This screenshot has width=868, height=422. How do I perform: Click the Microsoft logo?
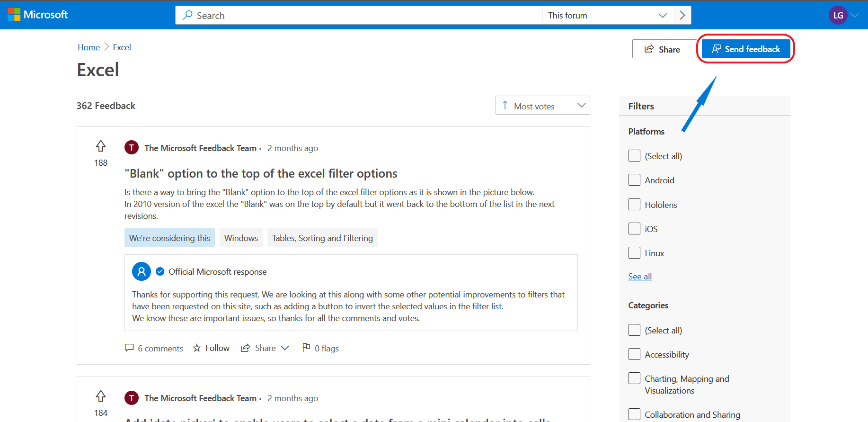(38, 15)
